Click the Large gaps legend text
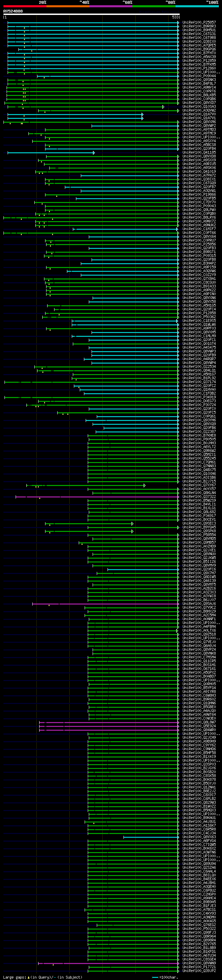 [x=42, y=977]
